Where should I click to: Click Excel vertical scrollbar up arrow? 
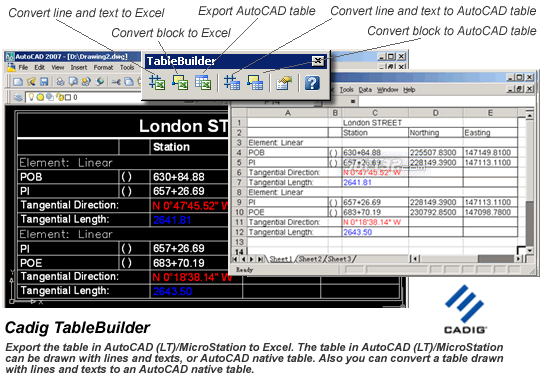(530, 114)
